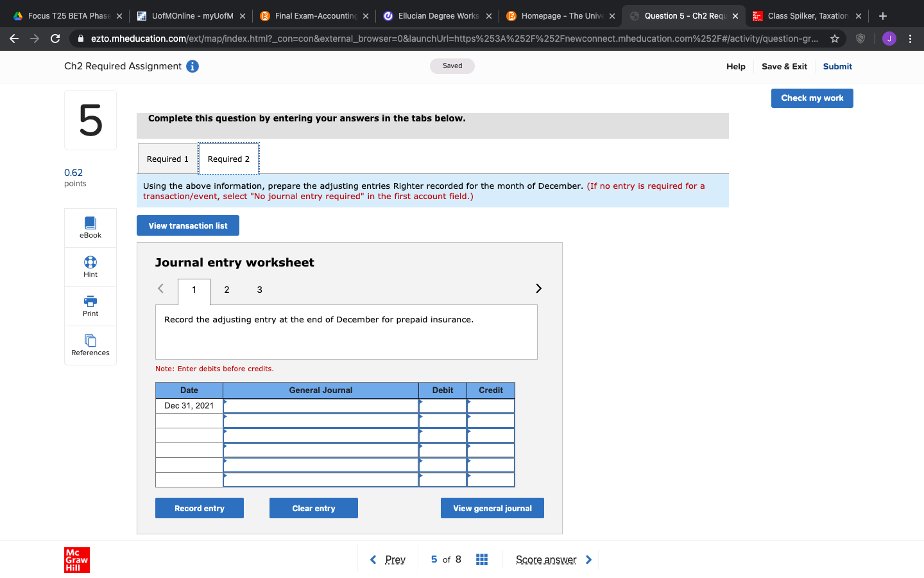Click Record entry button
The height and width of the screenshot is (578, 924).
[200, 508]
